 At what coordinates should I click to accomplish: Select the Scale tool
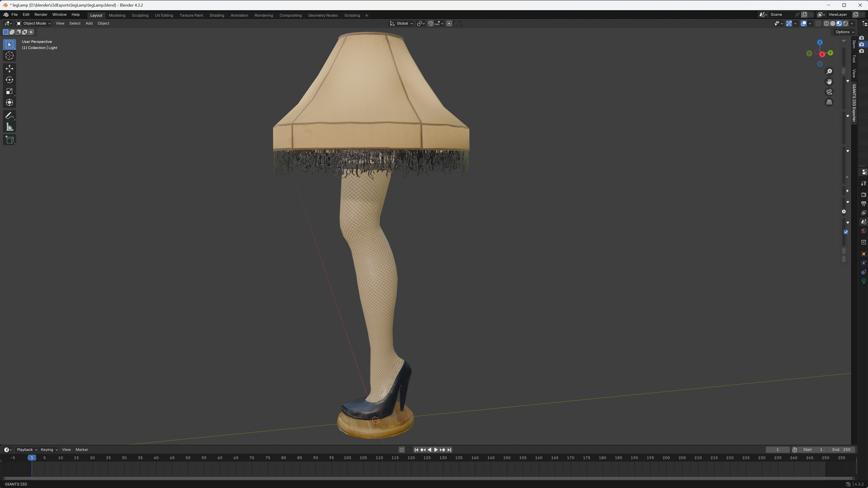click(x=9, y=91)
